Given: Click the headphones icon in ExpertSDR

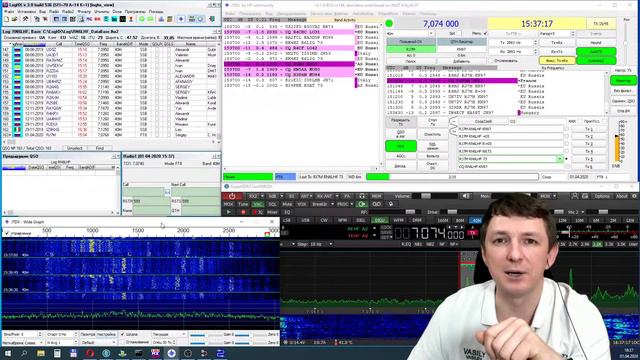Looking at the screenshot, I should 362,196.
